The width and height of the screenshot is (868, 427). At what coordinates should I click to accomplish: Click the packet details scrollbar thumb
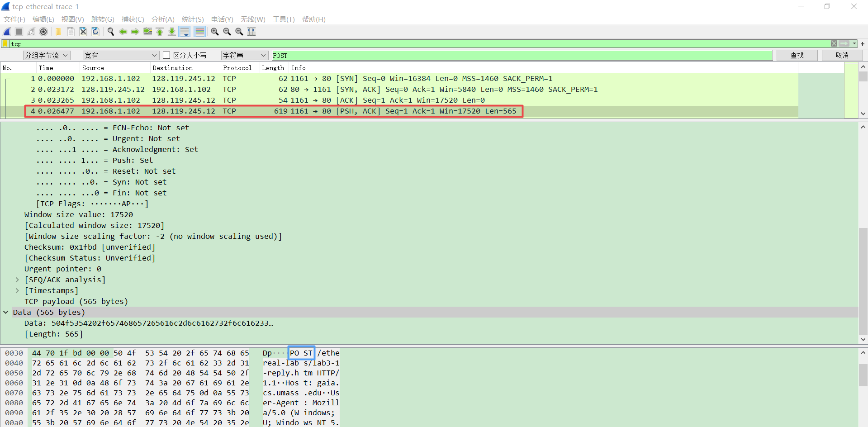coord(863,281)
